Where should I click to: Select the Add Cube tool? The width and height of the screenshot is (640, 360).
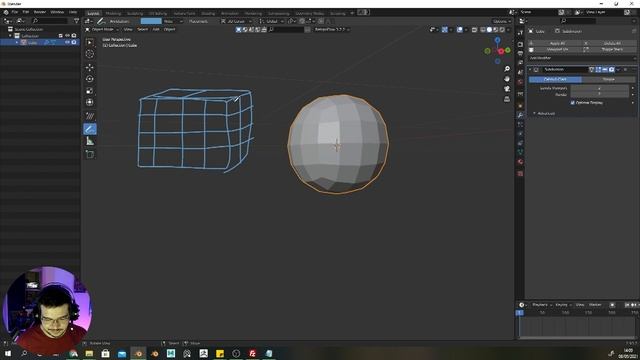click(x=90, y=154)
